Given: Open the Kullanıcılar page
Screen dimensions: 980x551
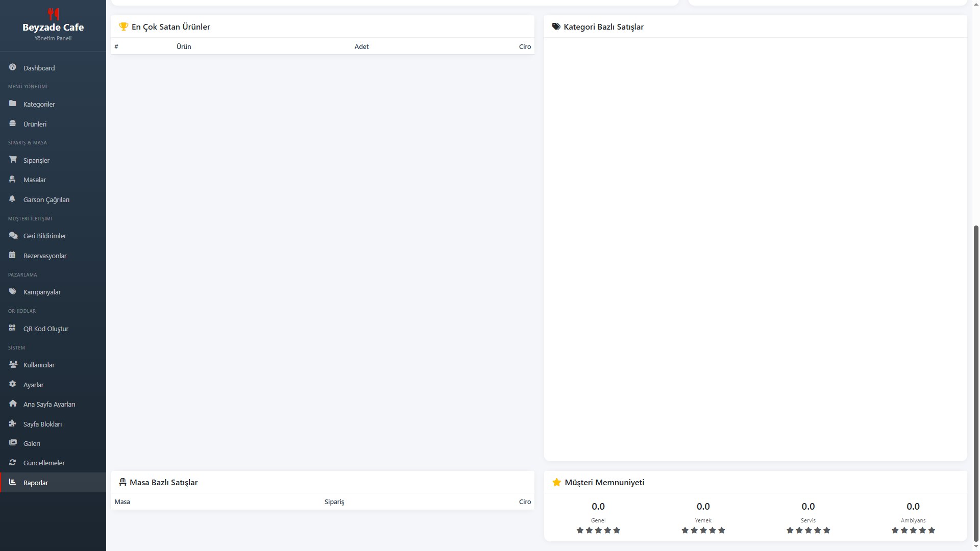Looking at the screenshot, I should [x=39, y=365].
